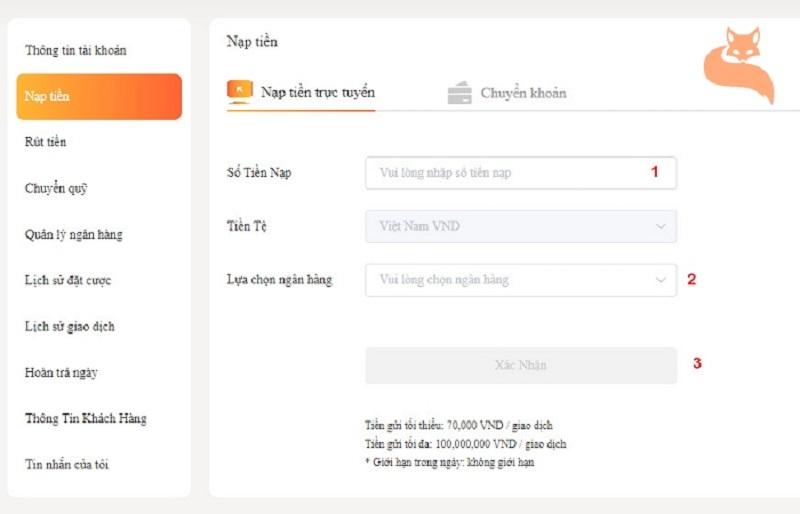View Lịch sử giao dịch
This screenshot has width=800, height=514.
(69, 327)
